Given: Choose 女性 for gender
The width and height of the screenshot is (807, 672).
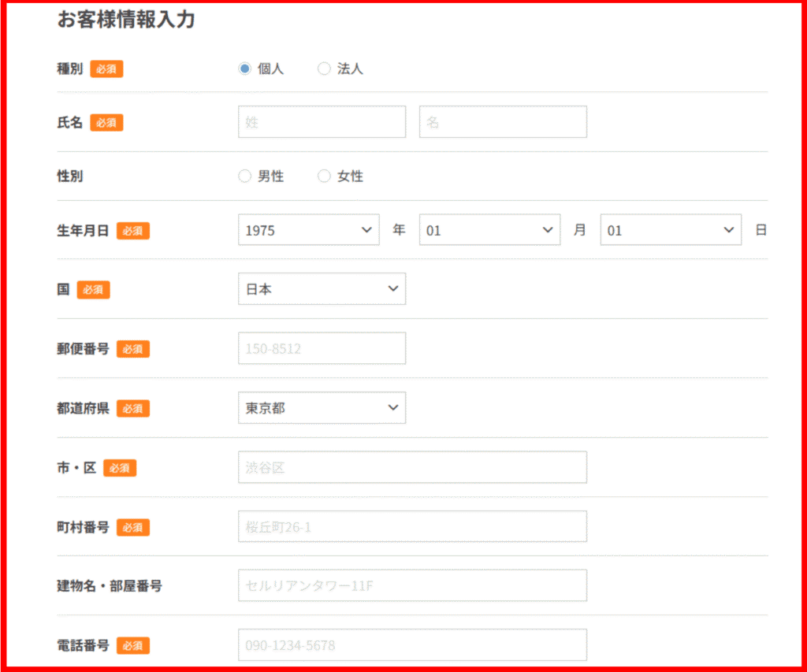Looking at the screenshot, I should pos(324,176).
